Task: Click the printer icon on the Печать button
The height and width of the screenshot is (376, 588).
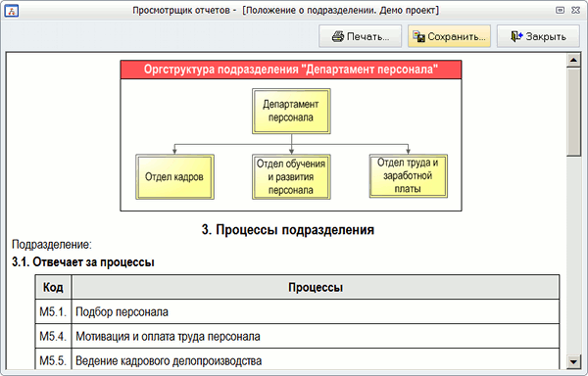Action: tap(338, 36)
